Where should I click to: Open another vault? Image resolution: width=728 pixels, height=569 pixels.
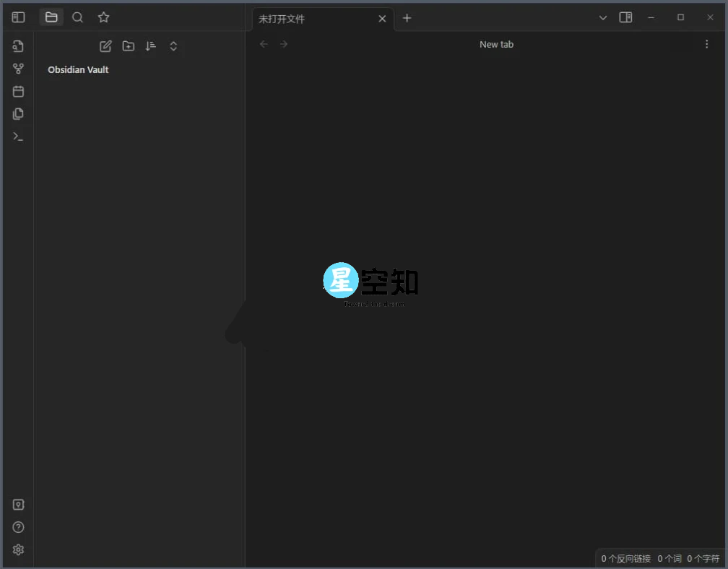pyautogui.click(x=18, y=504)
